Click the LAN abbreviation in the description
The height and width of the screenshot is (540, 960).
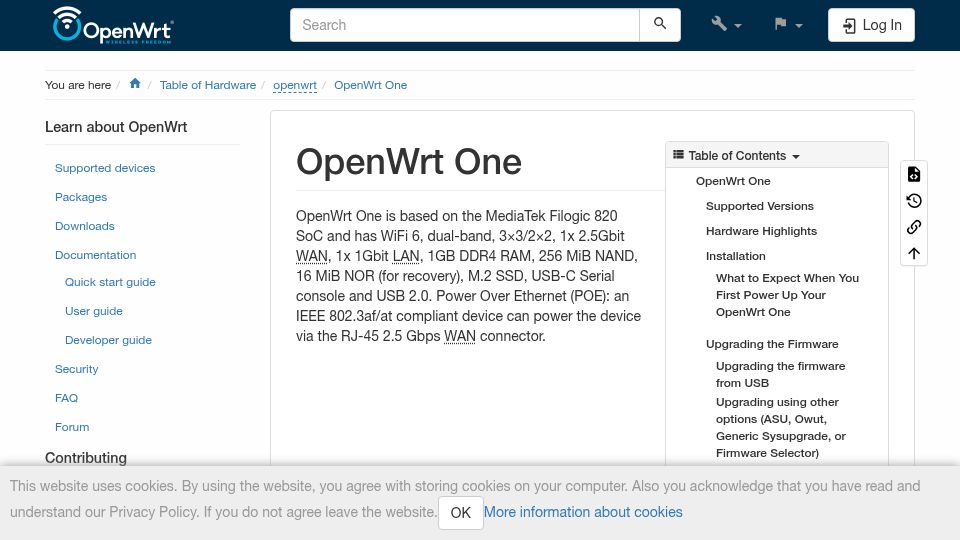click(x=406, y=256)
